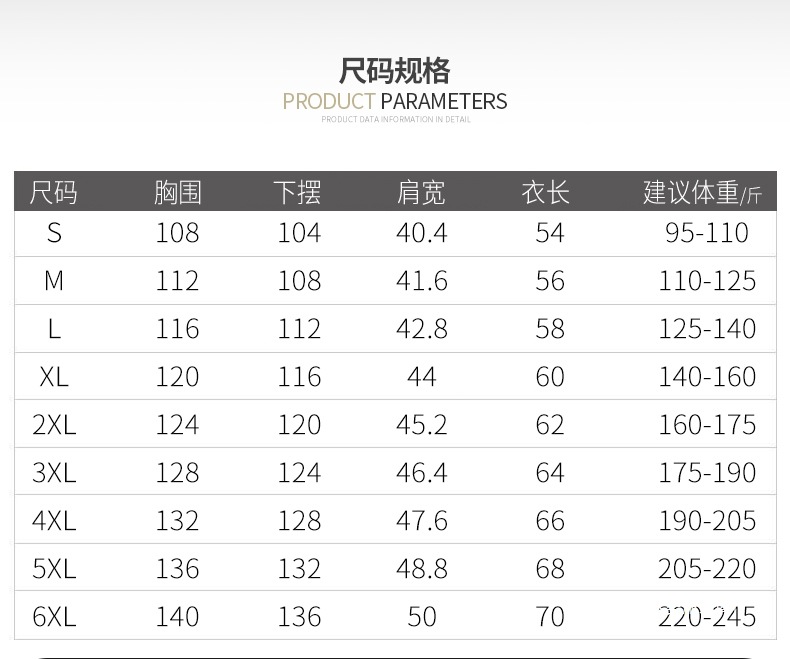The width and height of the screenshot is (790, 659).
Task: Select the S size row label
Action: (54, 233)
